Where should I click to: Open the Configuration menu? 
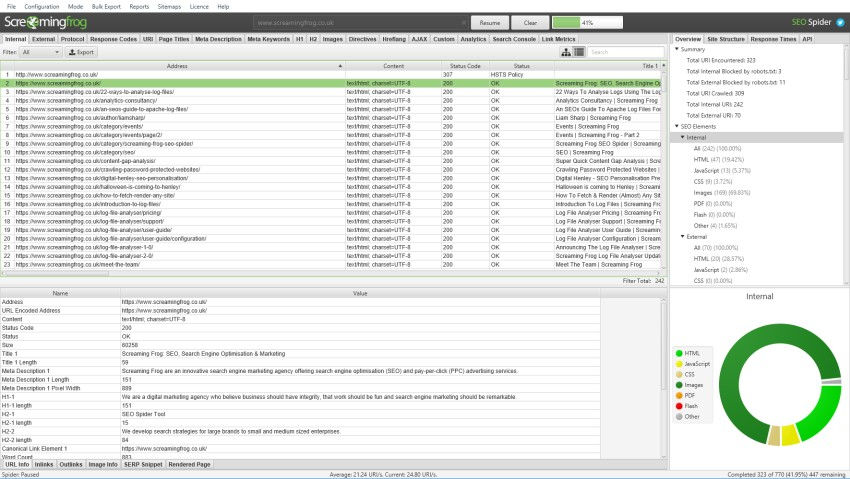coord(41,6)
